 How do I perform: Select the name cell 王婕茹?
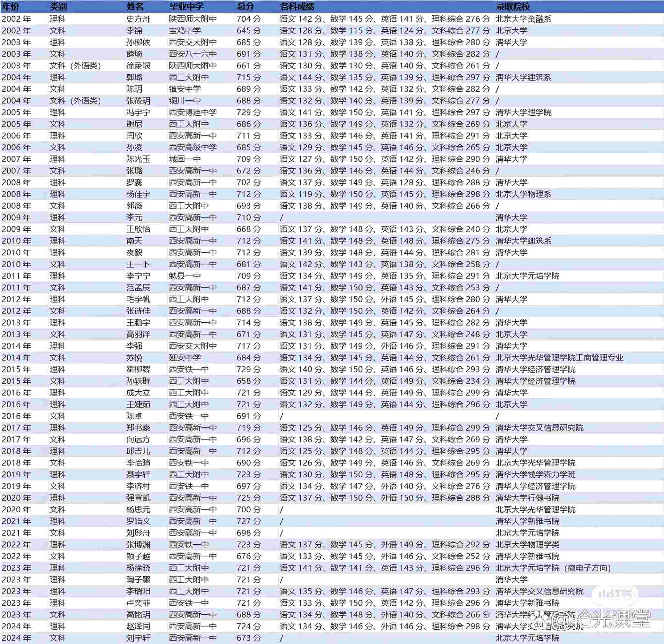coord(138,404)
